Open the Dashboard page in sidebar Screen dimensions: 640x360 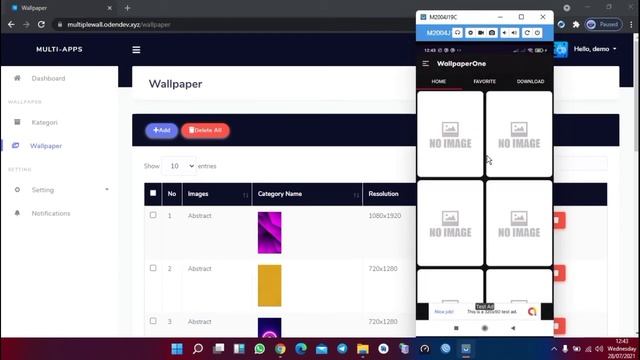click(x=48, y=78)
